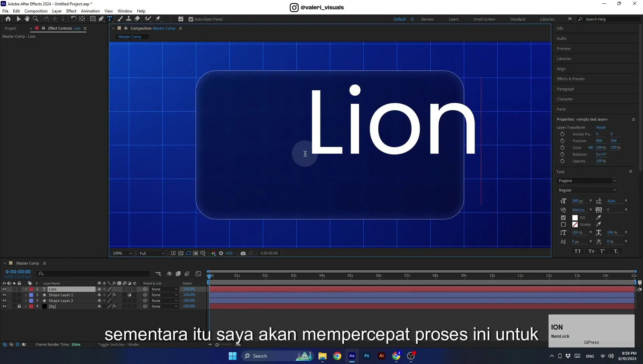Choose the Eraser tool
The image size is (643, 364).
pos(137,19)
